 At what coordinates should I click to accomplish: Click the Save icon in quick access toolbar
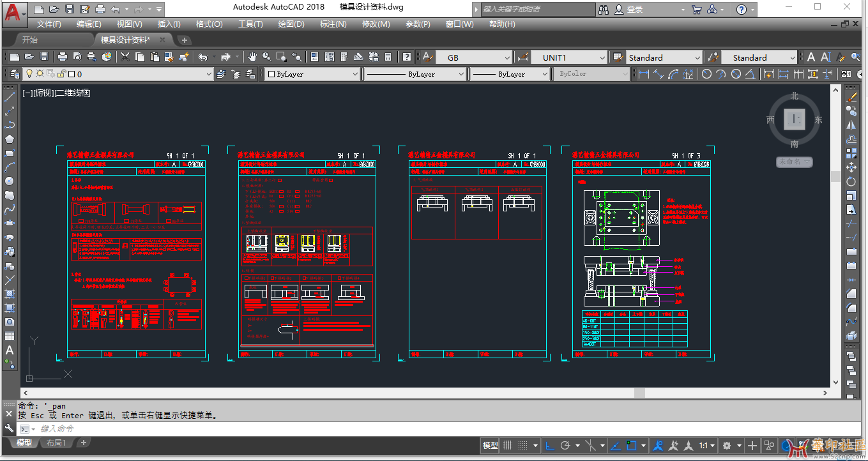(x=70, y=10)
